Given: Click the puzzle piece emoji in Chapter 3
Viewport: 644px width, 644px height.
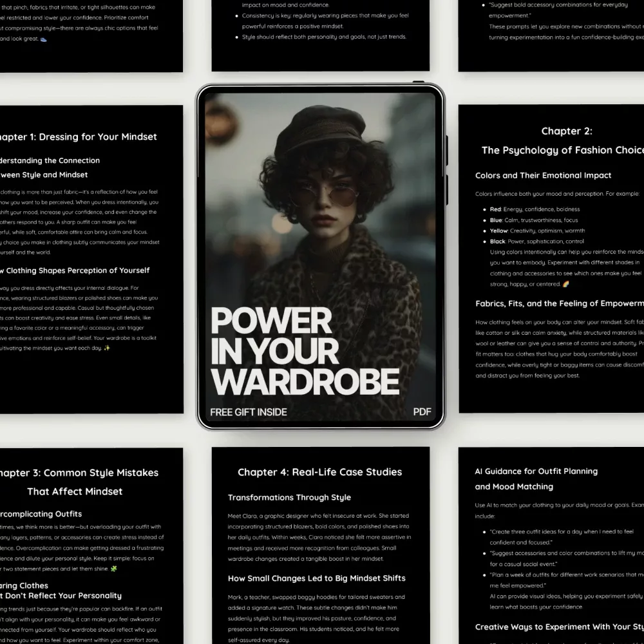Looking at the screenshot, I should [113, 569].
